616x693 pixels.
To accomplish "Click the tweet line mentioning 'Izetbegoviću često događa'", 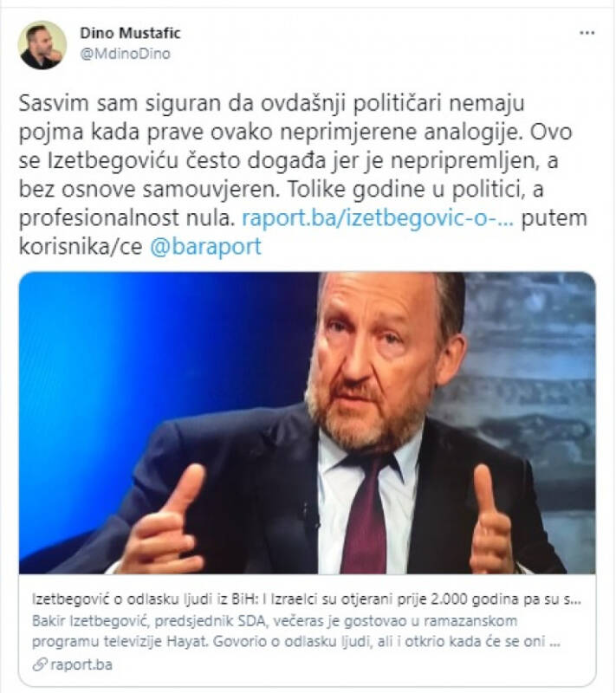I will point(289,160).
